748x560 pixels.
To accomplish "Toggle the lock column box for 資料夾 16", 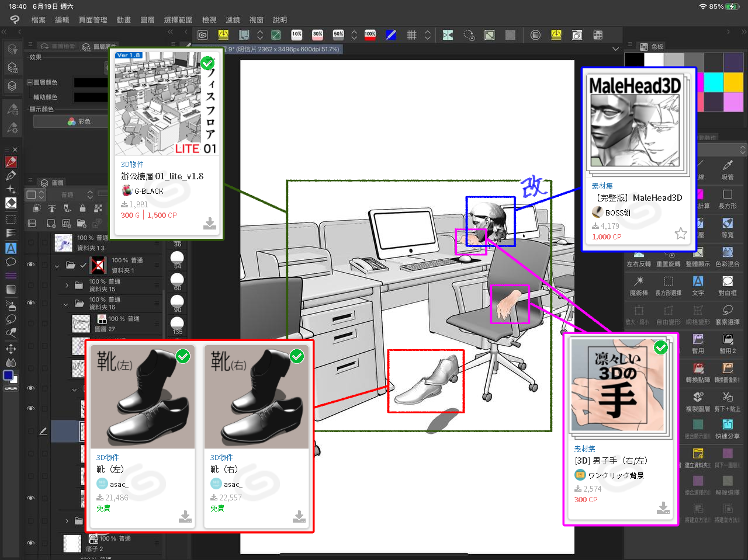I will point(44,303).
